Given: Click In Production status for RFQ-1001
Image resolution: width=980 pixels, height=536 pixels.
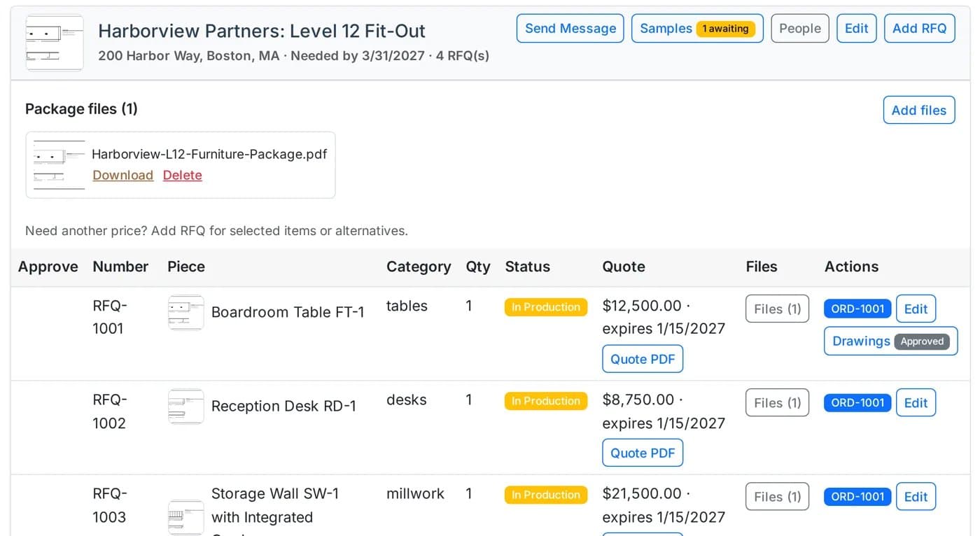Looking at the screenshot, I should pyautogui.click(x=546, y=307).
